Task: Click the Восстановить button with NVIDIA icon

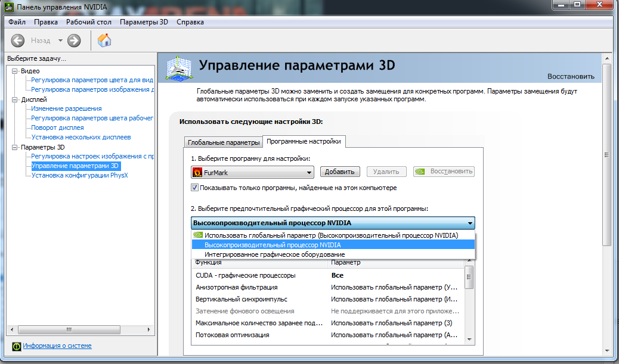Action: coord(444,172)
